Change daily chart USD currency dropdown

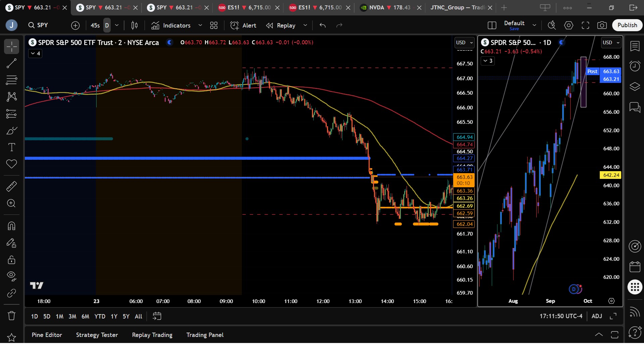coord(611,43)
